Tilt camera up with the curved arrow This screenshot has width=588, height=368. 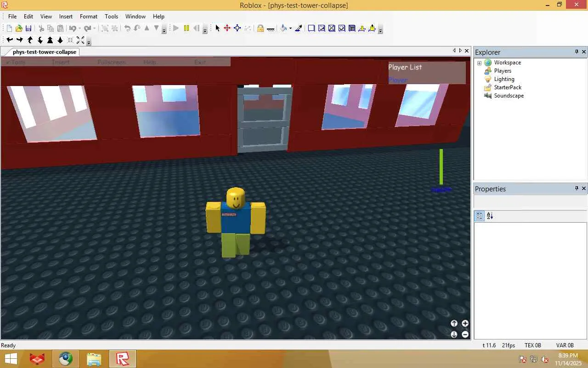pyautogui.click(x=30, y=40)
